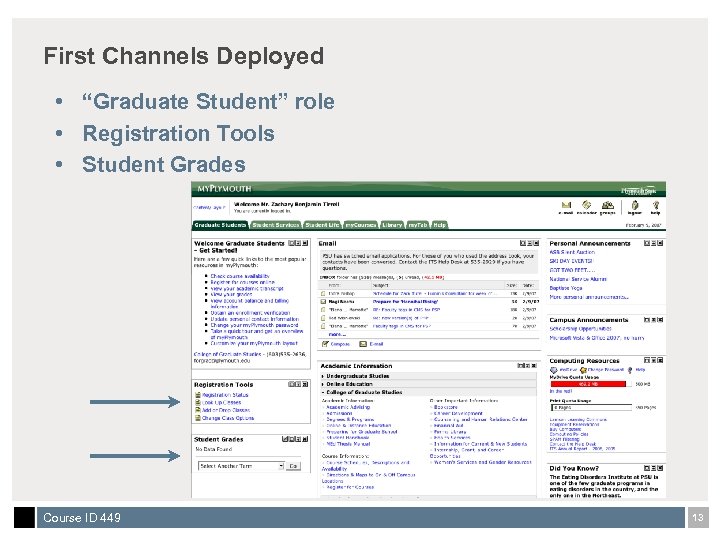Click the Change Password key icon

tap(583, 370)
